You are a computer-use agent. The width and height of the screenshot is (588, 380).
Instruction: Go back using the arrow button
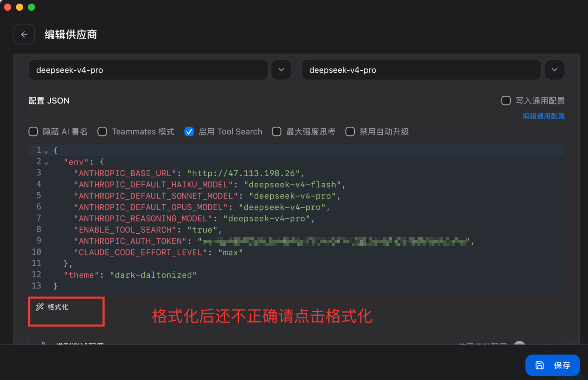pyautogui.click(x=24, y=35)
